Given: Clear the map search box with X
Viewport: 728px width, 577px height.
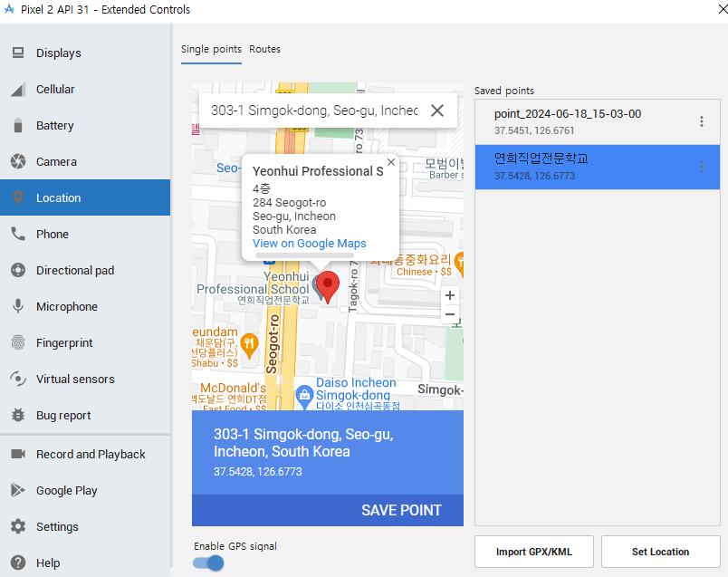Looking at the screenshot, I should point(437,111).
